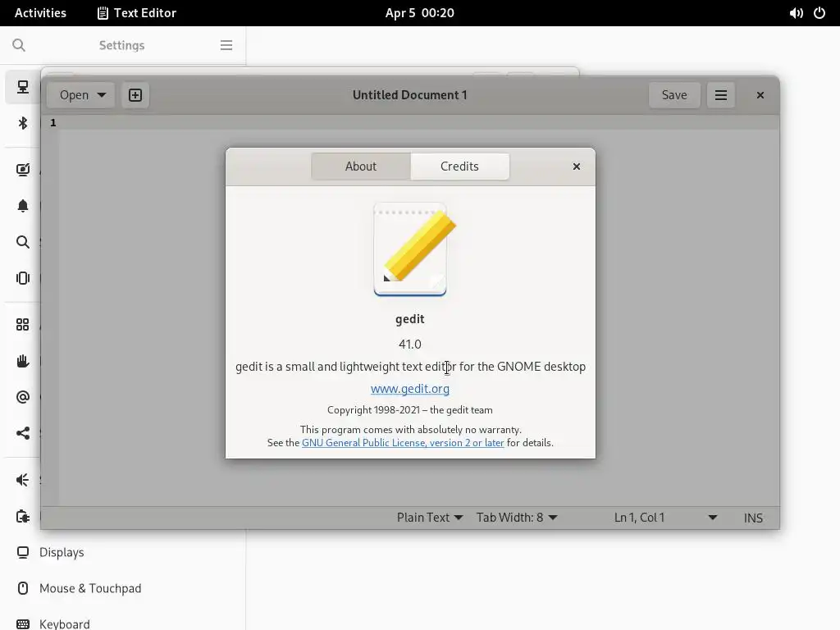Click the power icon in top bar
Image resolution: width=840 pixels, height=630 pixels.
(819, 13)
